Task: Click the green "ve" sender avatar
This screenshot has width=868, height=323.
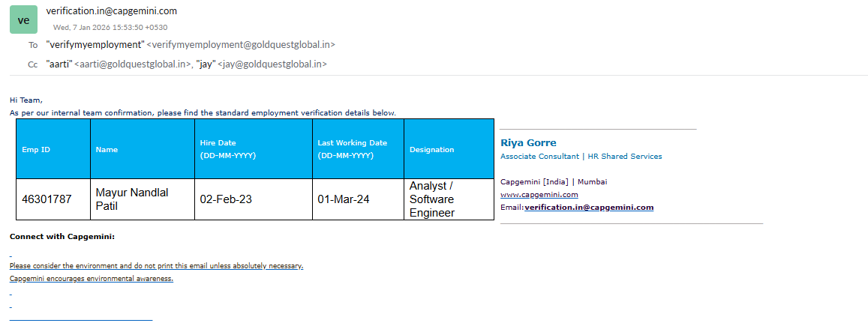Action: (23, 20)
